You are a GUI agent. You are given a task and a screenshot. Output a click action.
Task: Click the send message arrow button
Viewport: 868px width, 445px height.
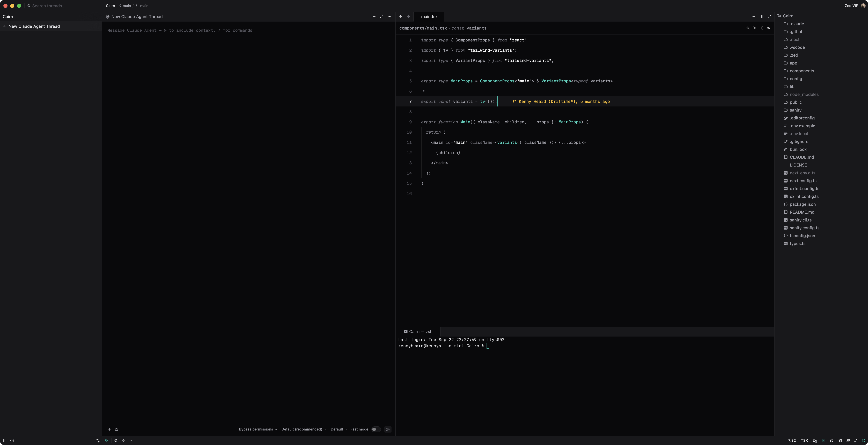[x=388, y=429]
